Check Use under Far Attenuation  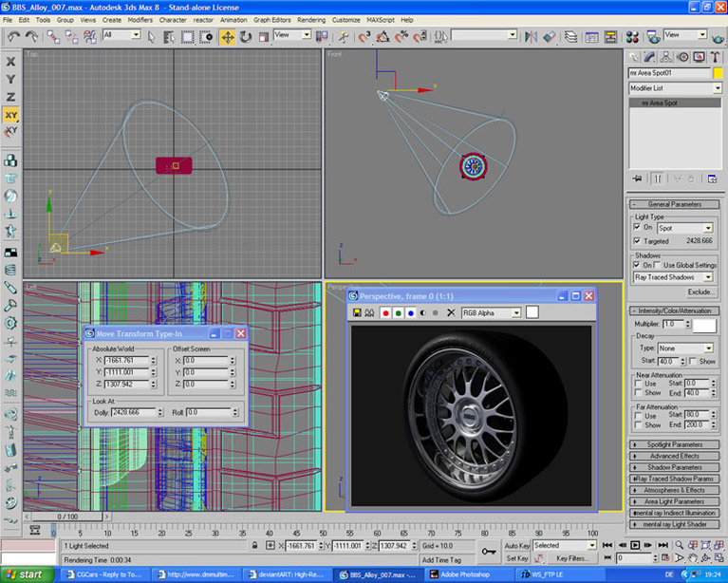(638, 415)
